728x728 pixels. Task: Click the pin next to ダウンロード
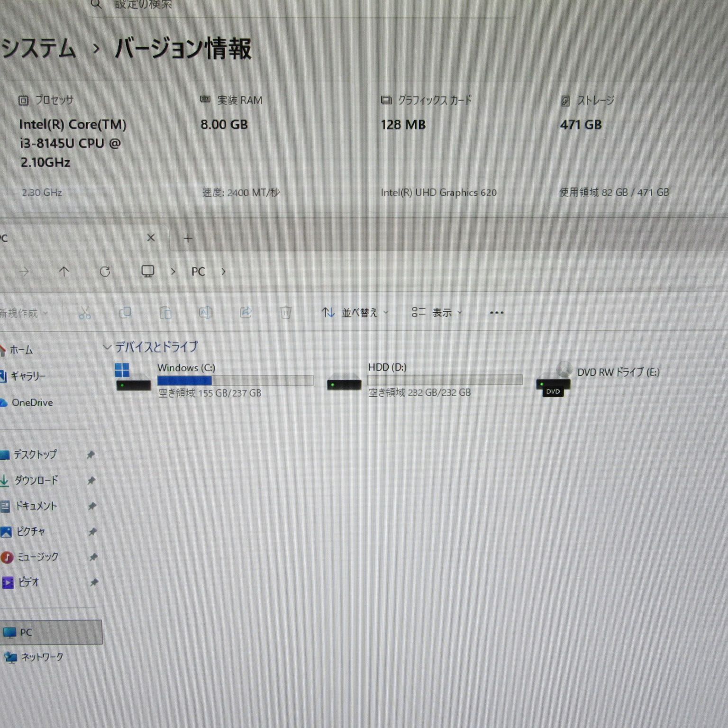(91, 481)
